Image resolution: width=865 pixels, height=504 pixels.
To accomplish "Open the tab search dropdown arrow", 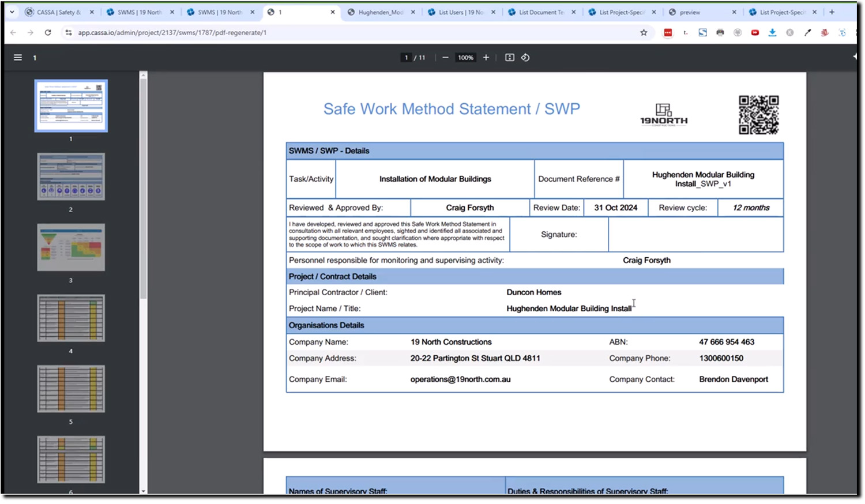I will 12,12.
